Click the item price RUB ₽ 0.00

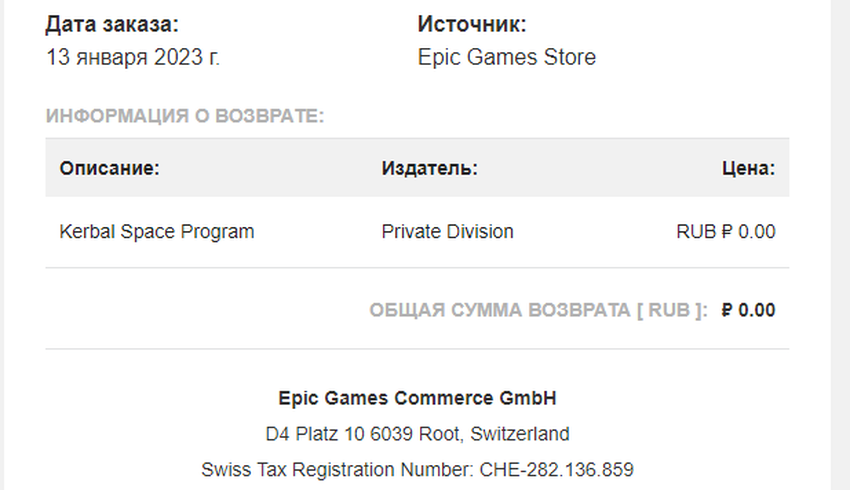click(725, 232)
